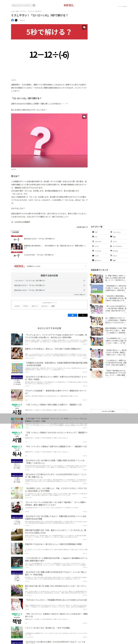This screenshot has width=138, height=644.
Task: Click the pencil note icon for 診断
Action: coord(111,260)
